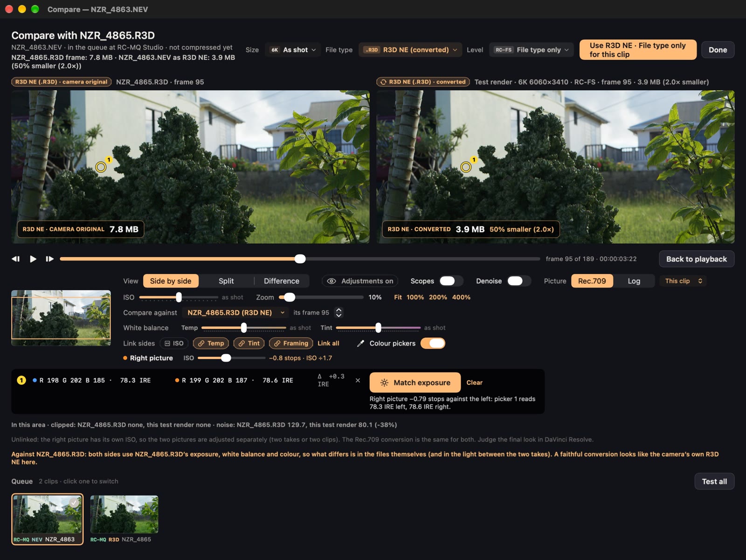The width and height of the screenshot is (746, 560).
Task: Click Match exposure button
Action: [415, 382]
